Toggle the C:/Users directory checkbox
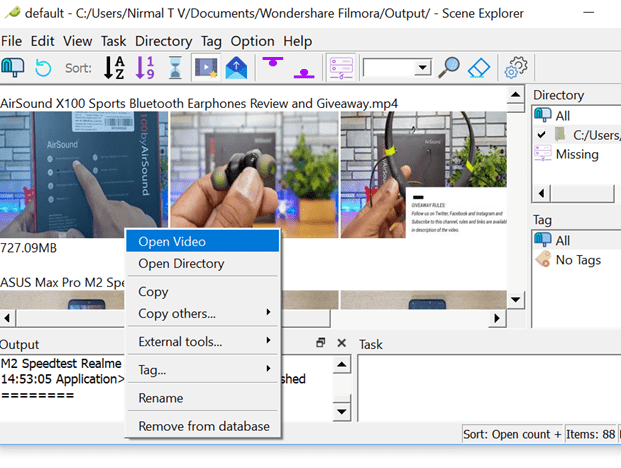Screen dimensions: 621x468 click(541, 135)
